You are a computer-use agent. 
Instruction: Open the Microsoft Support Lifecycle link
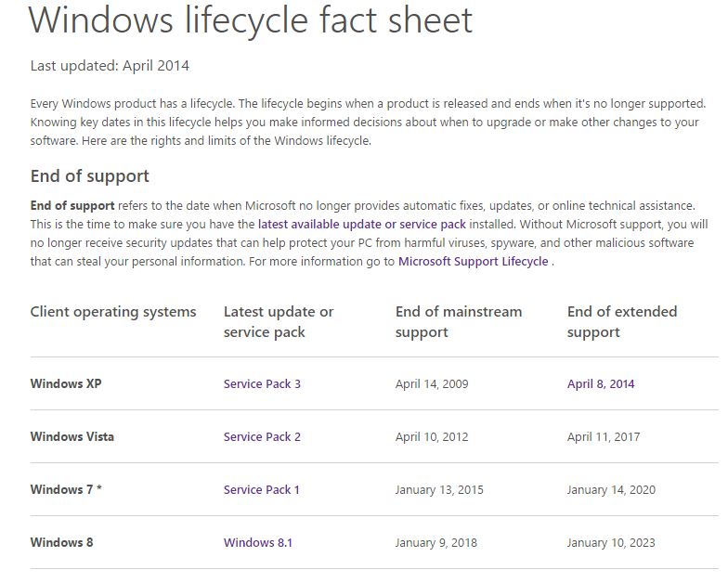tap(474, 262)
